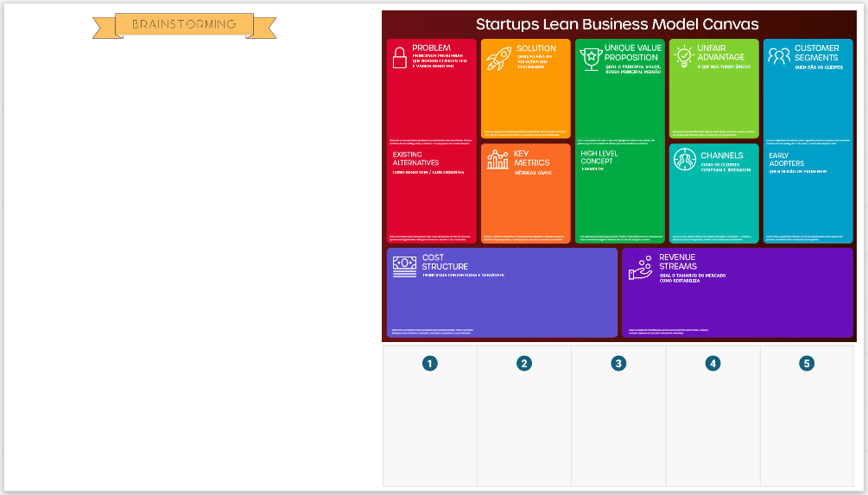Image resolution: width=868 pixels, height=495 pixels.
Task: Select the High Level Concept heading
Action: tap(601, 156)
